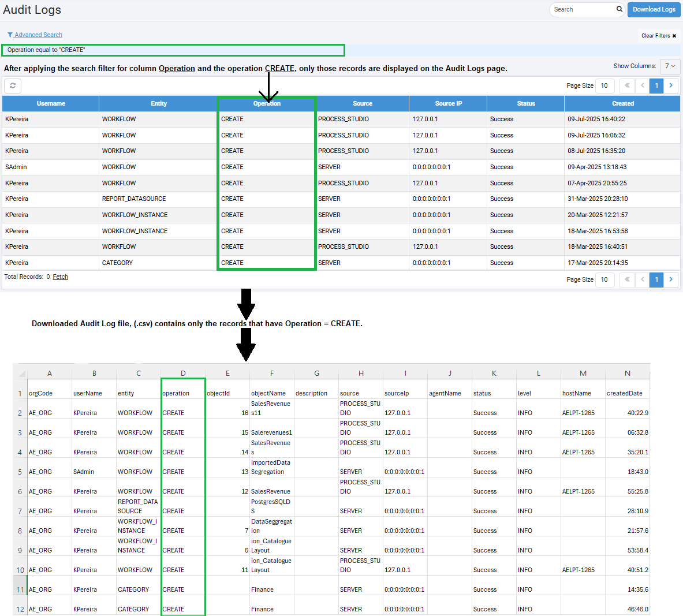Select the Operation column header

pos(267,103)
